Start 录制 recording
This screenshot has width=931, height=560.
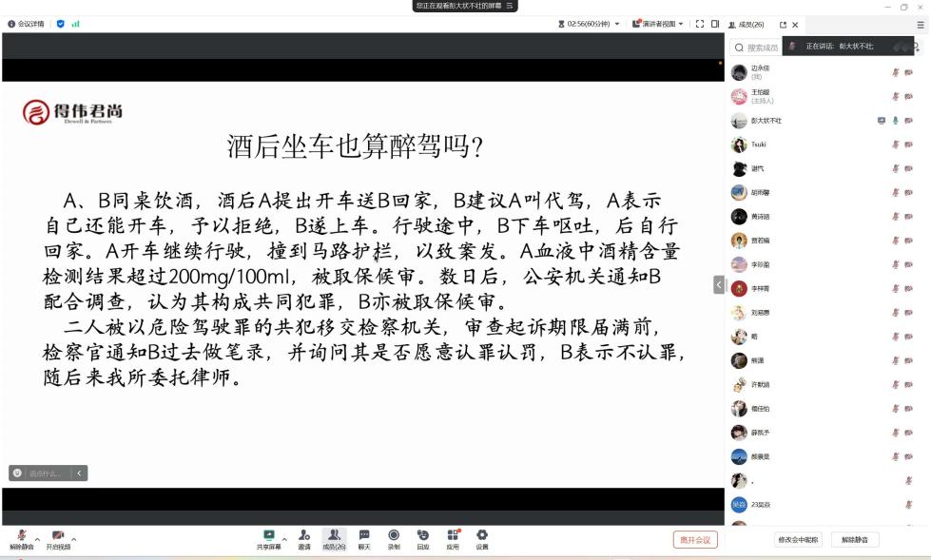394,539
